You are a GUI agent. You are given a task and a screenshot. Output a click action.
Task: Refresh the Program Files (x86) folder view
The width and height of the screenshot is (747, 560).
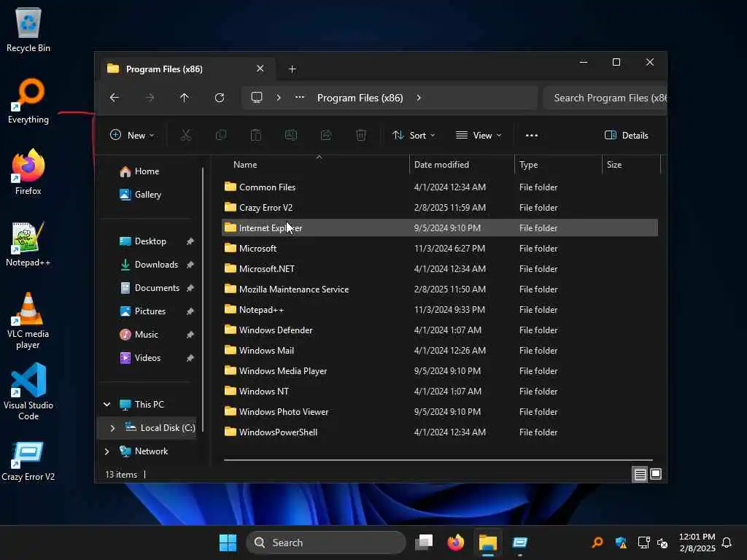click(220, 98)
